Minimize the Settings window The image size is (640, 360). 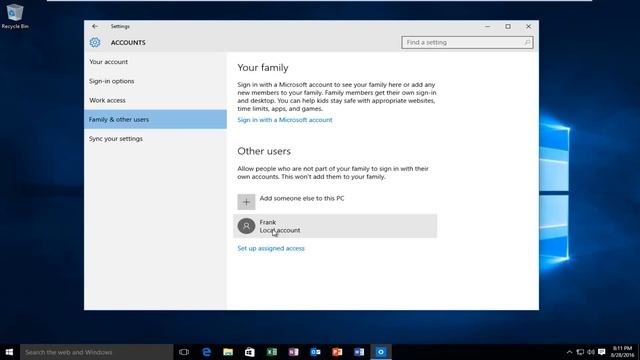point(487,26)
